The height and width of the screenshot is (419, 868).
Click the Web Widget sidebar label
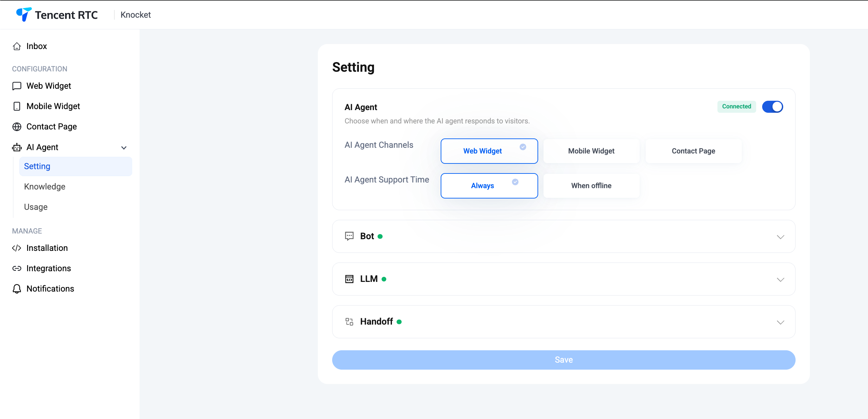(x=48, y=86)
